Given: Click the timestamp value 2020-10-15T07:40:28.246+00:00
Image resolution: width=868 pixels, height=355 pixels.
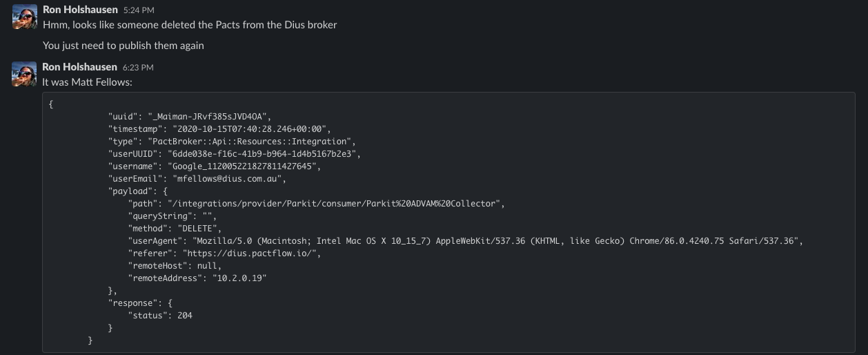Looking at the screenshot, I should click(251, 129).
